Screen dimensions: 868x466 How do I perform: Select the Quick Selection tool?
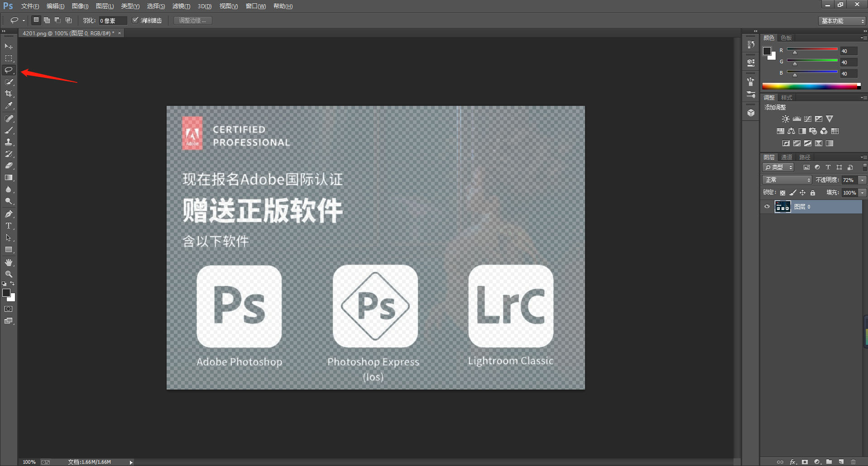pos(9,82)
